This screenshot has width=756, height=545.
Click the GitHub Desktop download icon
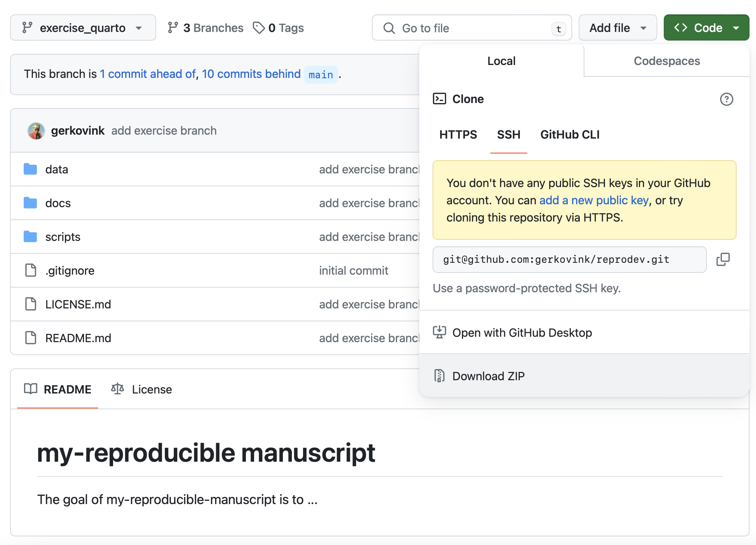(x=439, y=332)
